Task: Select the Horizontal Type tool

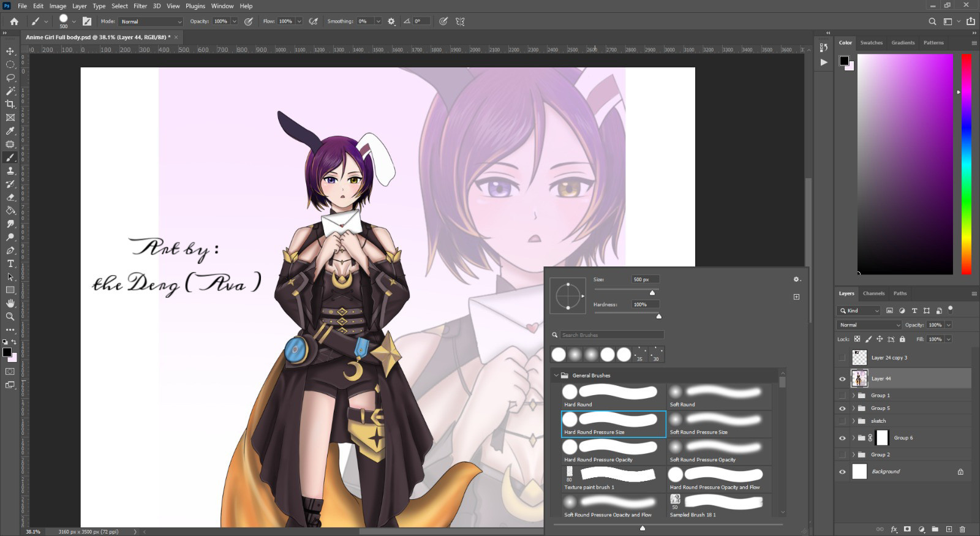Action: (10, 263)
